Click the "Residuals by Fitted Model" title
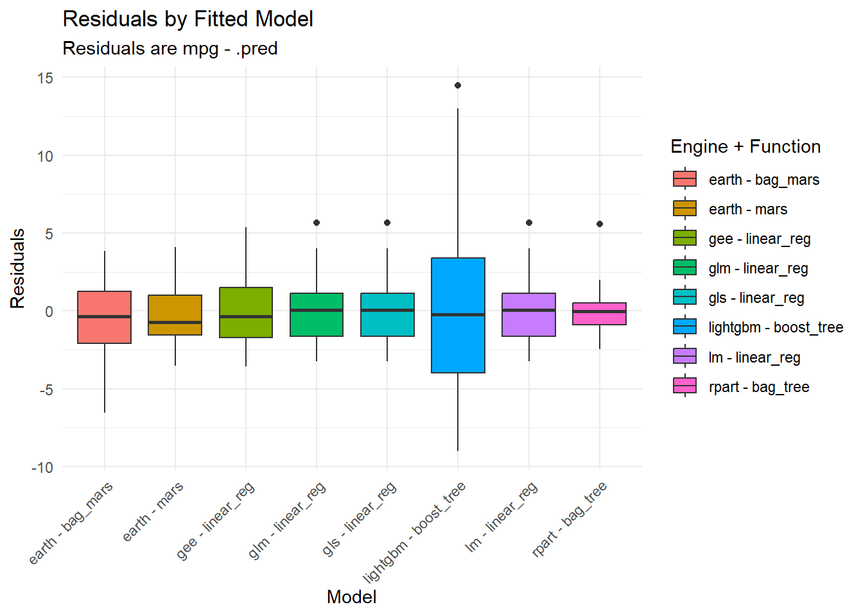 187,19
